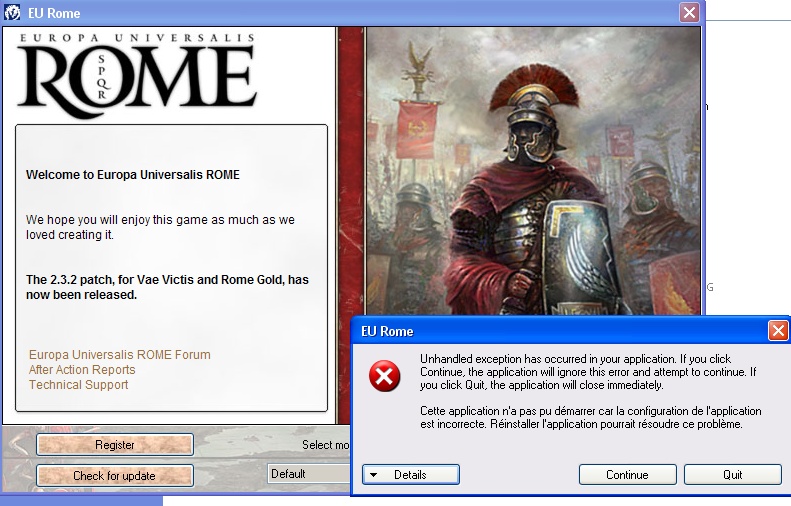791x506 pixels.
Task: Expand the Details section of error dialog
Action: (411, 474)
